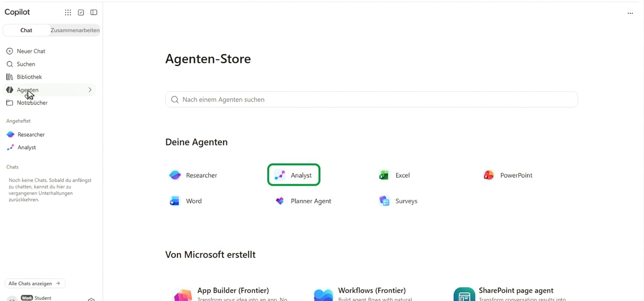
Task: Open the Surveys agent
Action: pyautogui.click(x=398, y=201)
